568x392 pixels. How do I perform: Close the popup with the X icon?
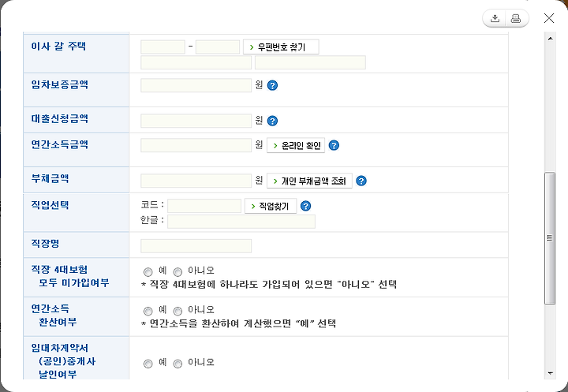click(x=549, y=18)
